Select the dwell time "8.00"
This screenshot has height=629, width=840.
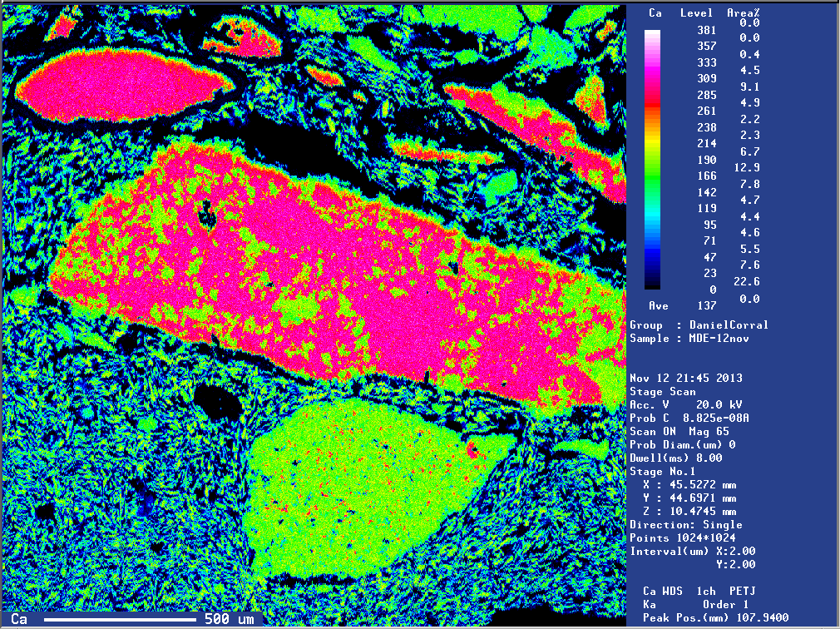tap(709, 458)
